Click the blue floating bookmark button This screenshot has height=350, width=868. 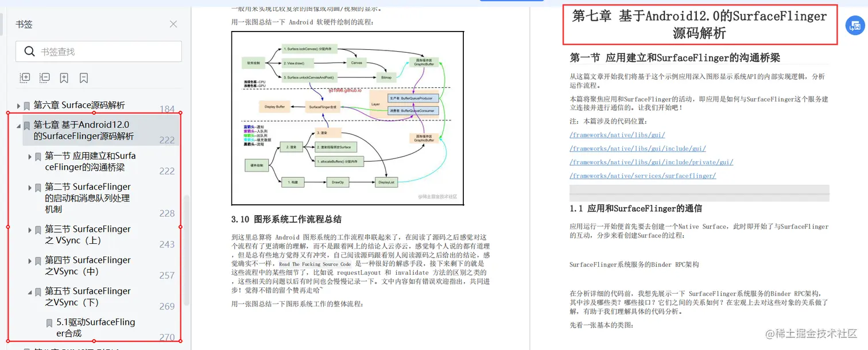point(855,25)
